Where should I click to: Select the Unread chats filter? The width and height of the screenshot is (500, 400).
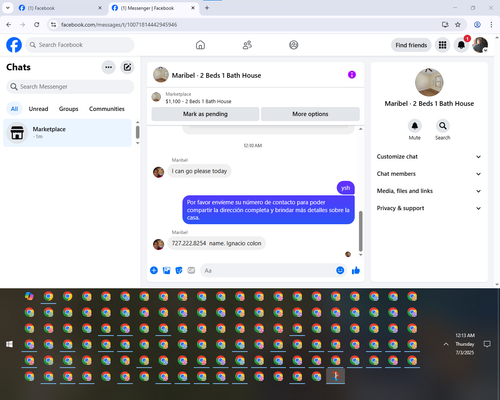(x=38, y=109)
